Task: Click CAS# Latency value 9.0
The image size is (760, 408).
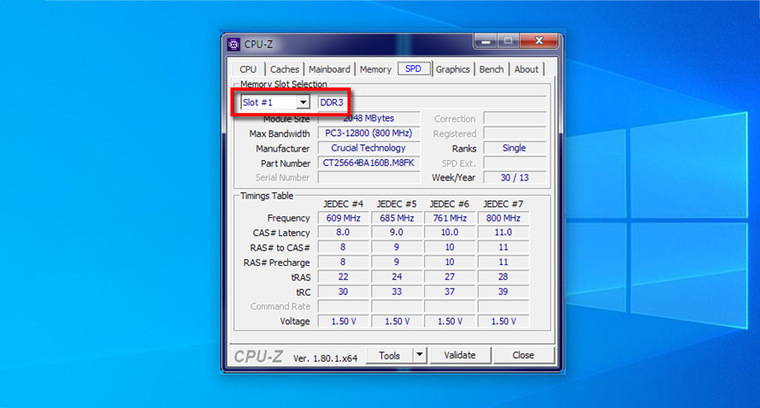Action: [x=396, y=233]
